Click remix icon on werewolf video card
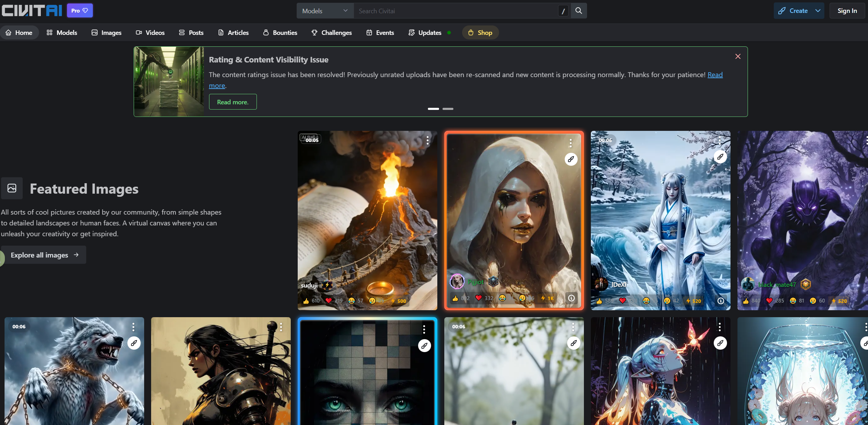The width and height of the screenshot is (868, 425). coord(134,343)
